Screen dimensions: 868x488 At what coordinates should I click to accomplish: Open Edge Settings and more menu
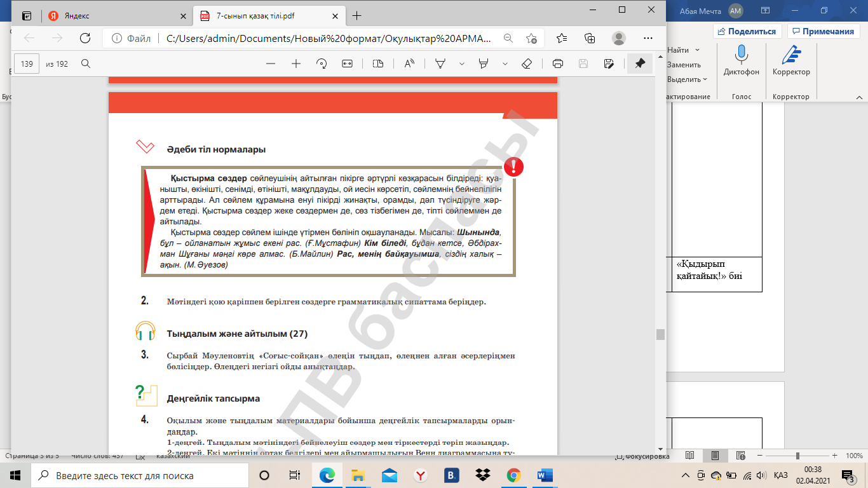point(648,38)
